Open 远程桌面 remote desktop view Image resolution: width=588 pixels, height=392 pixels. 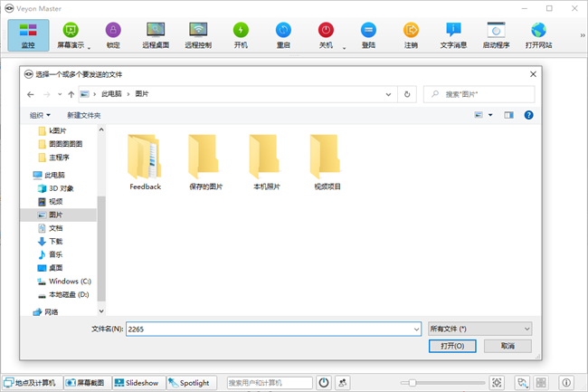156,35
